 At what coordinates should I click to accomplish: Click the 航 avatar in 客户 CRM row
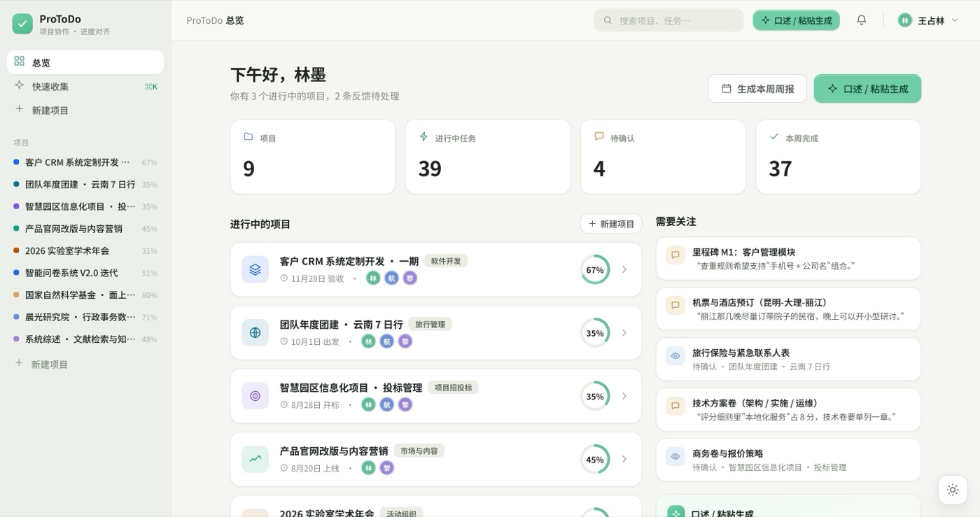391,278
